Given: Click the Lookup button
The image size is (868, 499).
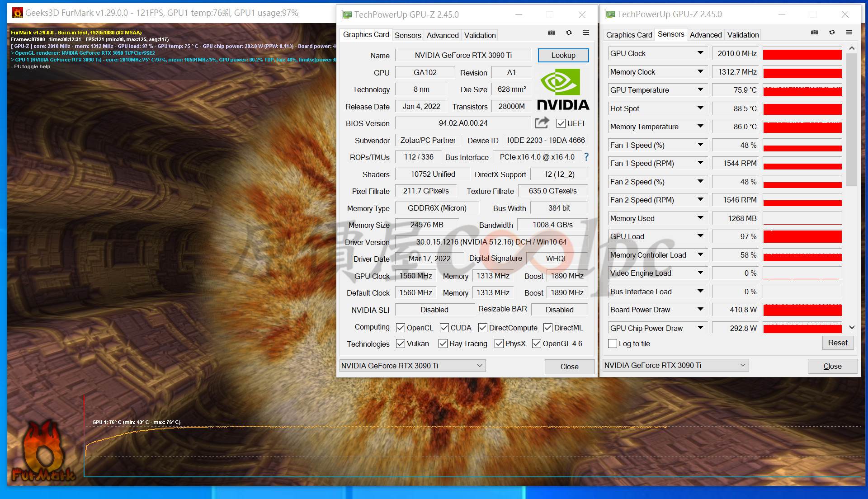Looking at the screenshot, I should [x=563, y=55].
